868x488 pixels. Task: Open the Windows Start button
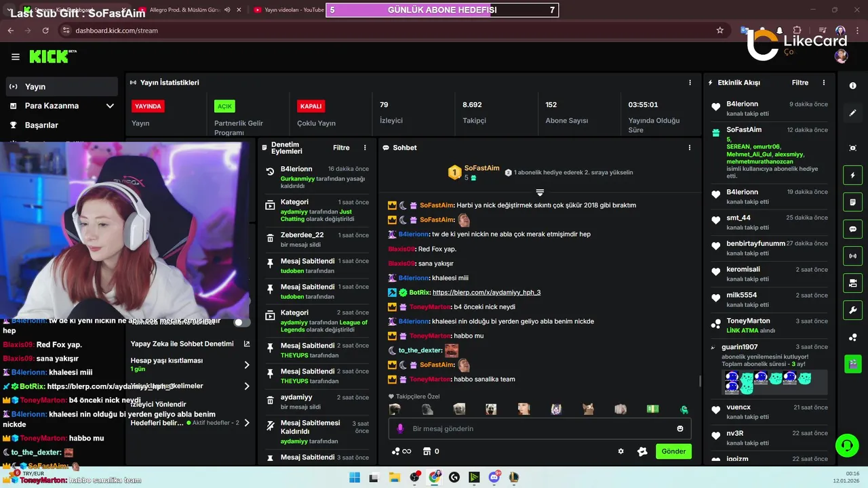pos(355,477)
